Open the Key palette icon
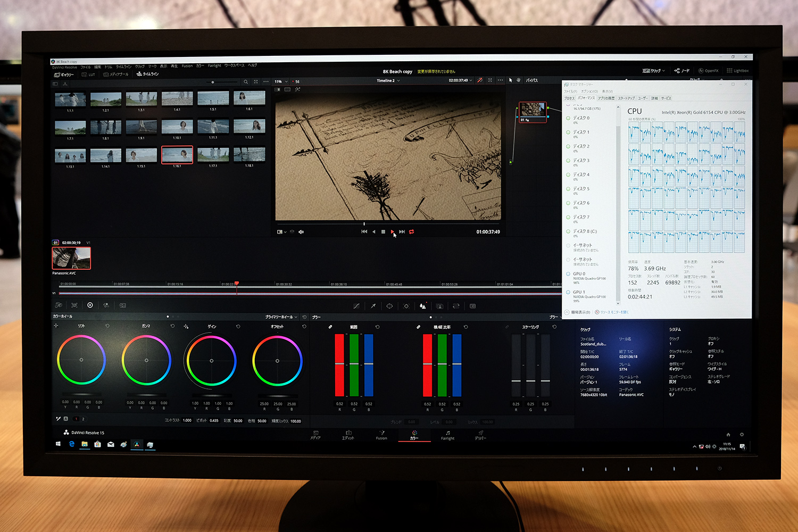 439,306
